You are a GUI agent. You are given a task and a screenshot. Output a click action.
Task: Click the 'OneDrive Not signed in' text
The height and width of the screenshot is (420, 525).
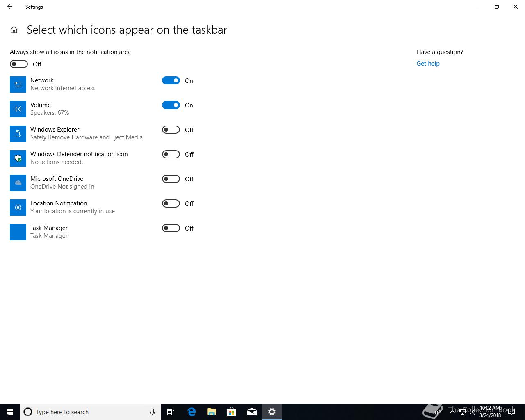[x=62, y=187]
